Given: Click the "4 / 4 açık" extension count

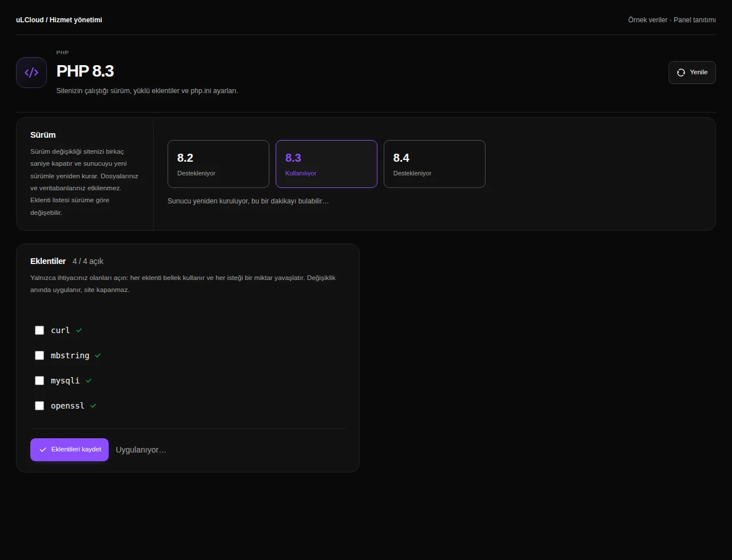Looking at the screenshot, I should [88, 261].
